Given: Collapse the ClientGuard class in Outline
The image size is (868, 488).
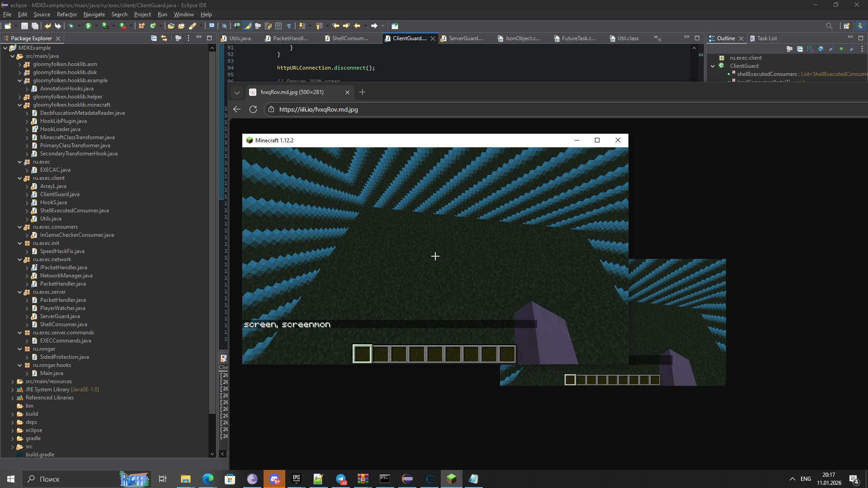Looking at the screenshot, I should tap(713, 66).
